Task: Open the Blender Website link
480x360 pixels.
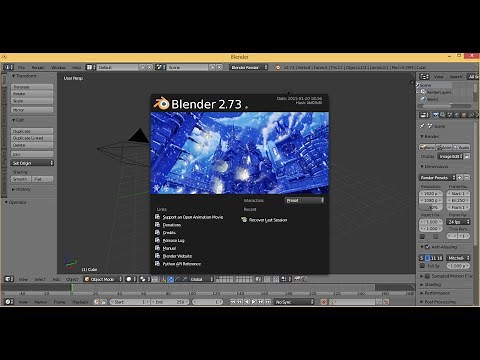Action: click(177, 256)
